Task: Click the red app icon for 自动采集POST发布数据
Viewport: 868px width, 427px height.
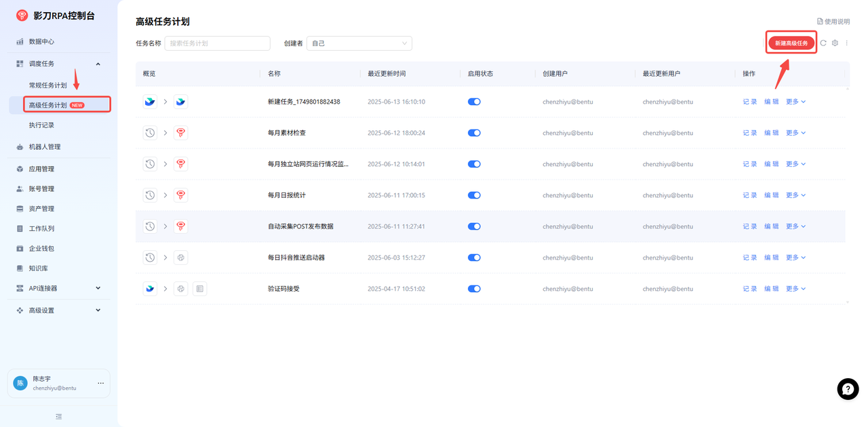Action: [x=180, y=226]
